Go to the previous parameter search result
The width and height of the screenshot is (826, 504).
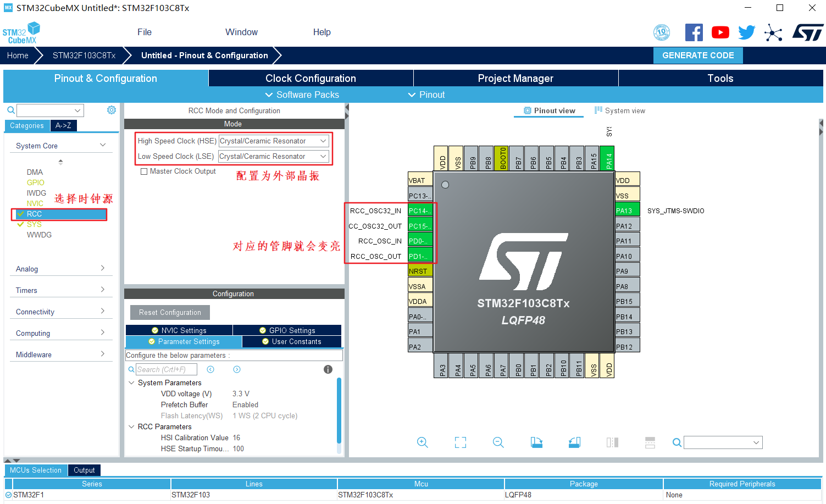pyautogui.click(x=210, y=369)
